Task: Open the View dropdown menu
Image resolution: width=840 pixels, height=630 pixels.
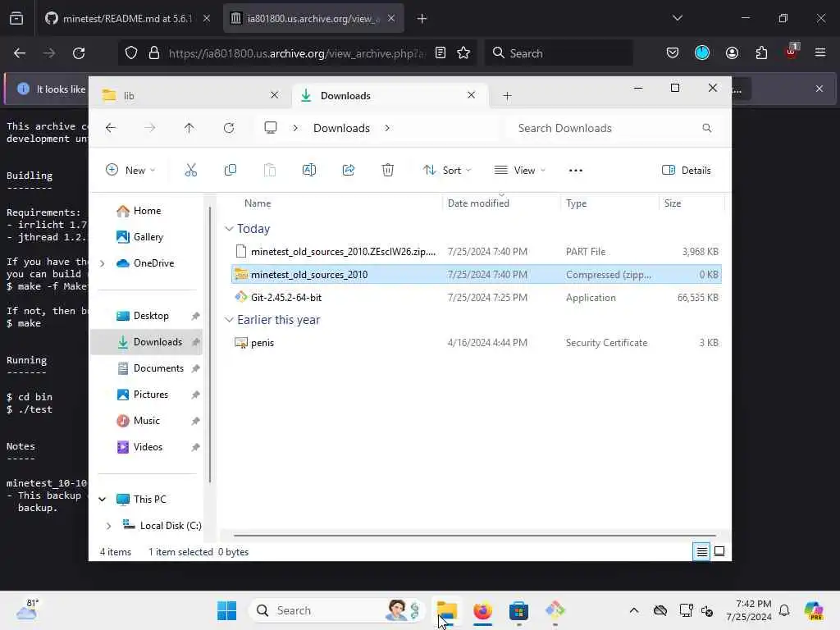Action: (x=519, y=171)
